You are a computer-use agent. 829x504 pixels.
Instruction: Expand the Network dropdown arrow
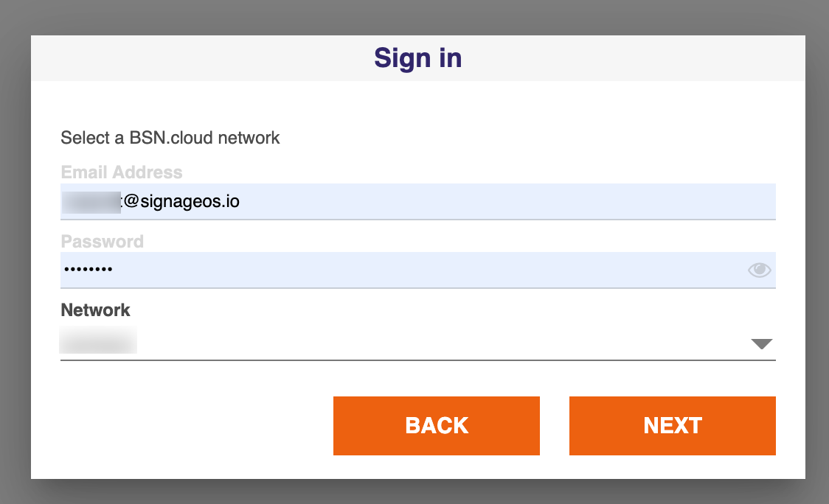pos(761,344)
